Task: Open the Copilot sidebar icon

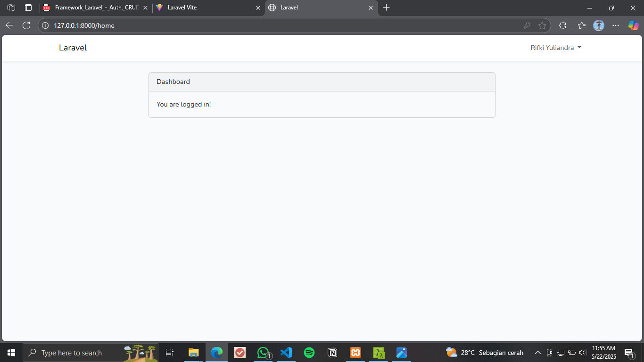Action: [x=633, y=25]
